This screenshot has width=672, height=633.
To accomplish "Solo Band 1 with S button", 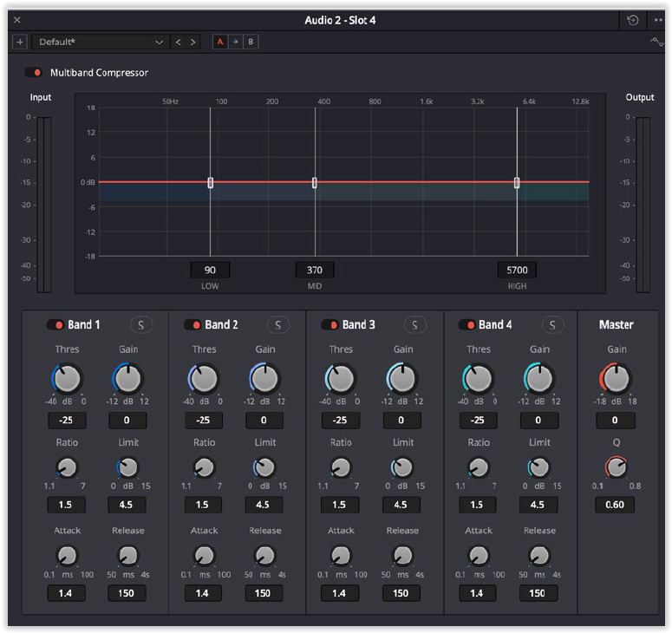I will coord(140,324).
